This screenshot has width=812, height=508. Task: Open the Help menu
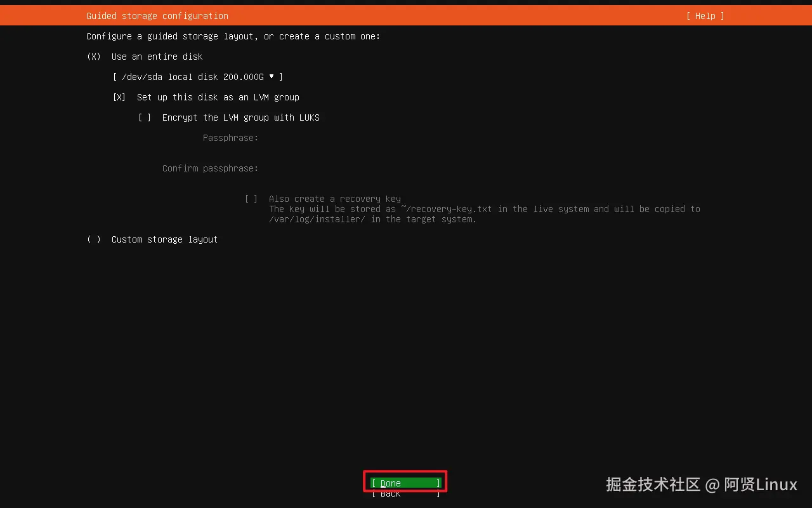pos(705,16)
